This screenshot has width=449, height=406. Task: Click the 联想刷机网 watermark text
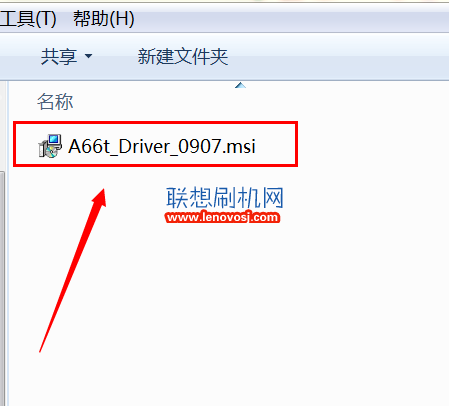225,198
